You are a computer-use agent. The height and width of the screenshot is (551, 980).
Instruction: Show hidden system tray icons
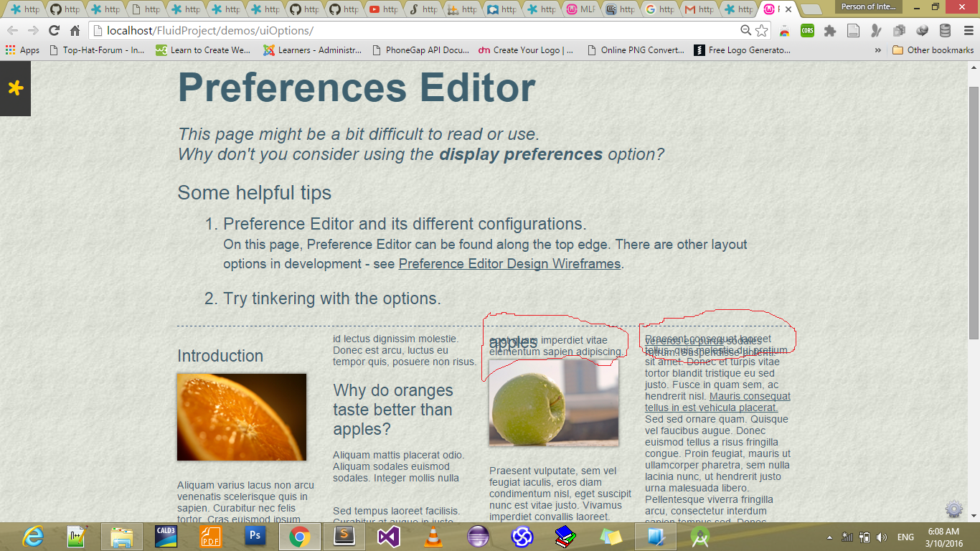[x=829, y=537]
